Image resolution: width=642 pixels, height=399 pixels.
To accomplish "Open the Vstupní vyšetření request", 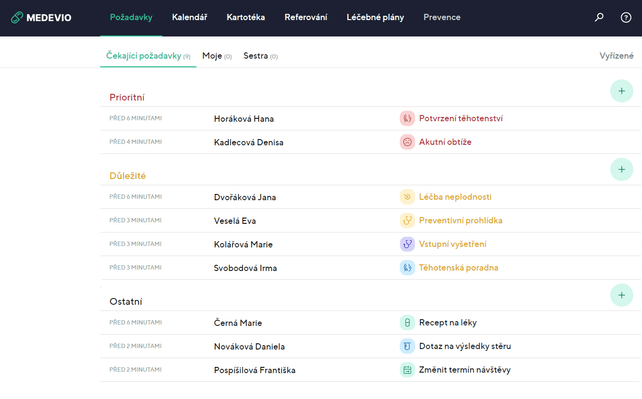I will [452, 244].
